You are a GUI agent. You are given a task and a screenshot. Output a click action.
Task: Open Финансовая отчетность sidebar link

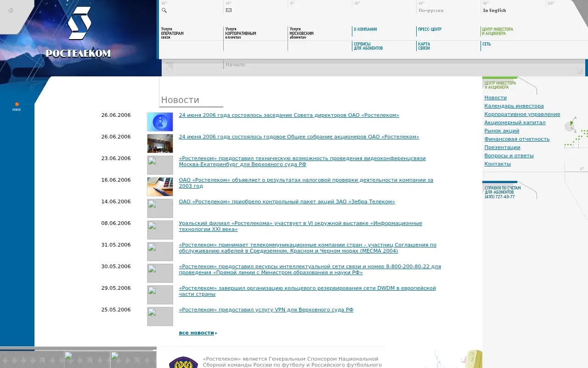[517, 139]
